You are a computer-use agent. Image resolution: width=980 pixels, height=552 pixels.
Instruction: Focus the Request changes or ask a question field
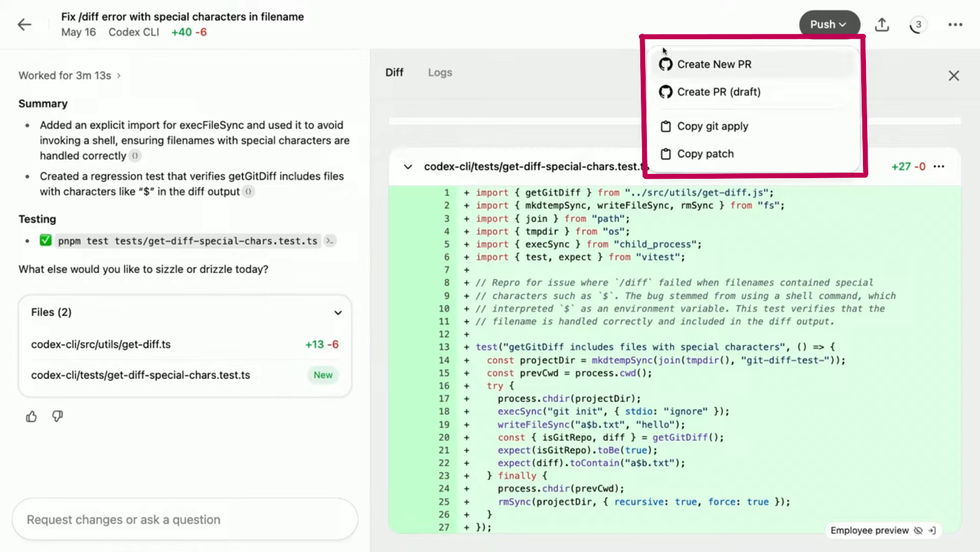[185, 519]
